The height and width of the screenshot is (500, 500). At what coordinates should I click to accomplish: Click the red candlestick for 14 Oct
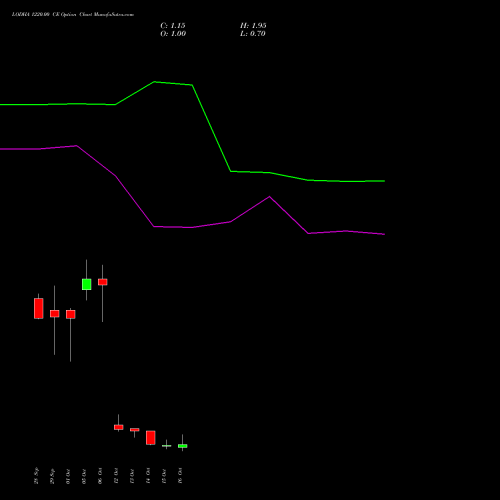pos(151,437)
